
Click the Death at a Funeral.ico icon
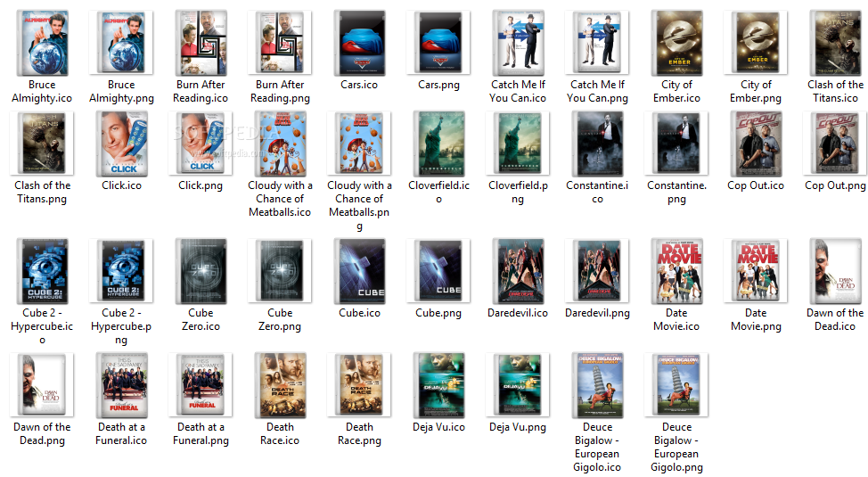click(121, 385)
